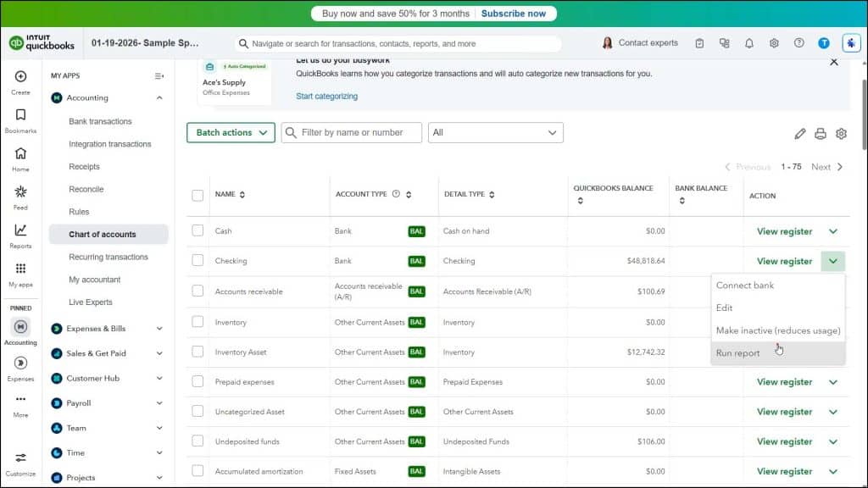Open the Batch actions dropdown
868x488 pixels.
(230, 133)
